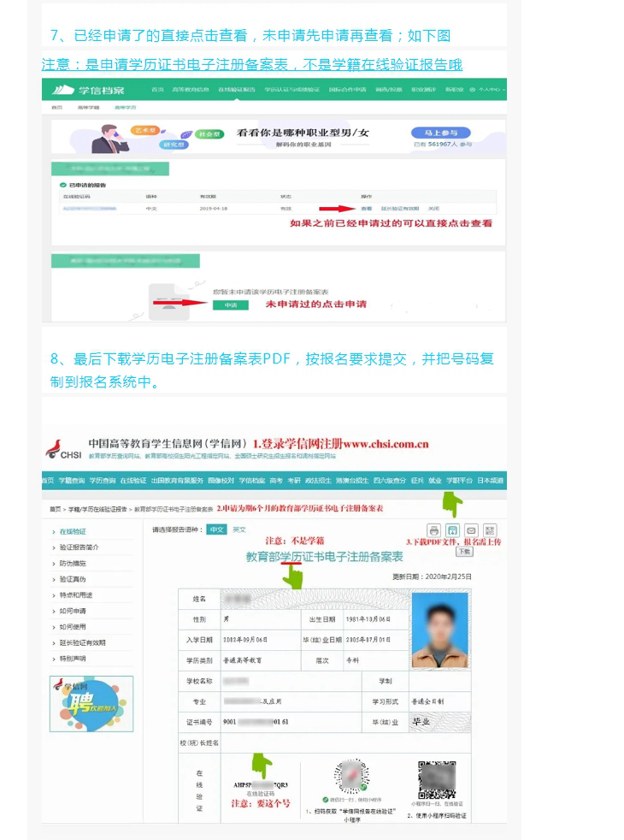Click the 微信小程序 circular code
The image size is (624, 840).
(351, 776)
